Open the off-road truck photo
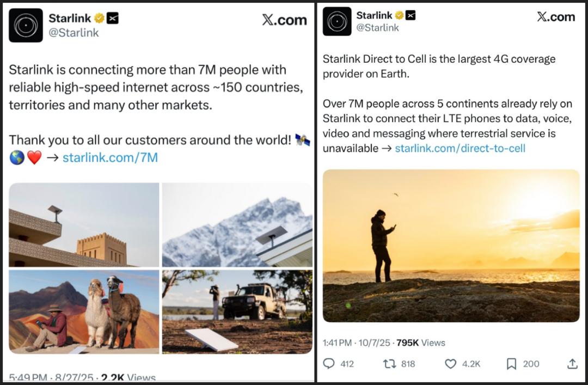Viewport: 588px width, 385px height. coord(237,311)
